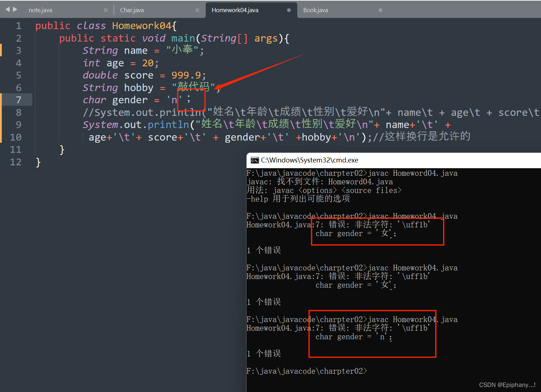Click the int keyword on line 4

tap(92, 63)
